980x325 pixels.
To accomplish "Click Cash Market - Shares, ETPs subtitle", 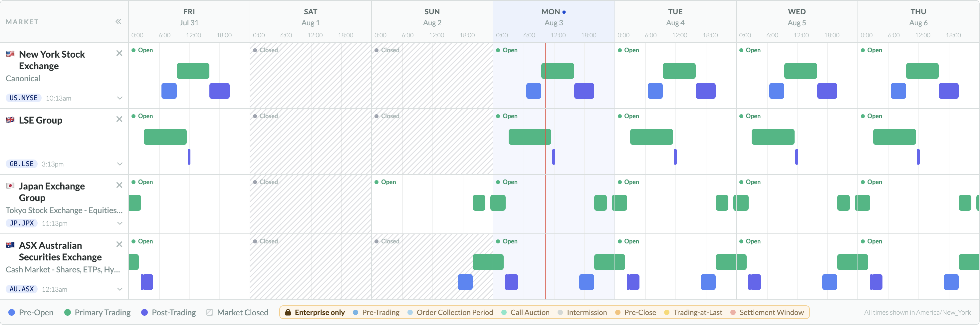I will click(x=63, y=269).
